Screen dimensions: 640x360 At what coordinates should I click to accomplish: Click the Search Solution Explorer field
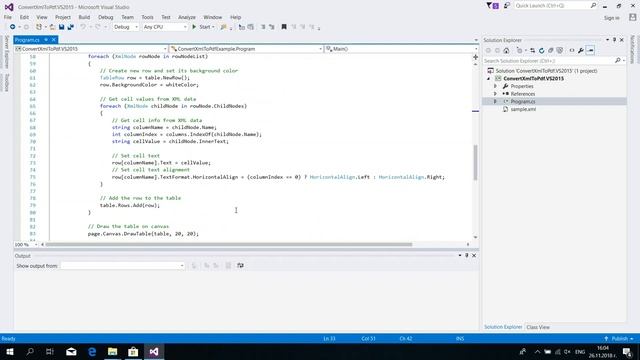point(554,61)
